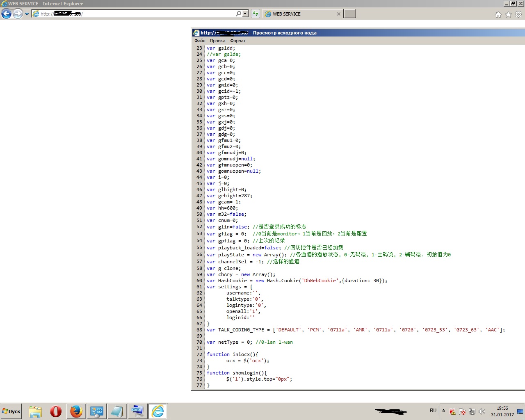Open Favorites star icon
This screenshot has height=420, width=525.
[508, 14]
